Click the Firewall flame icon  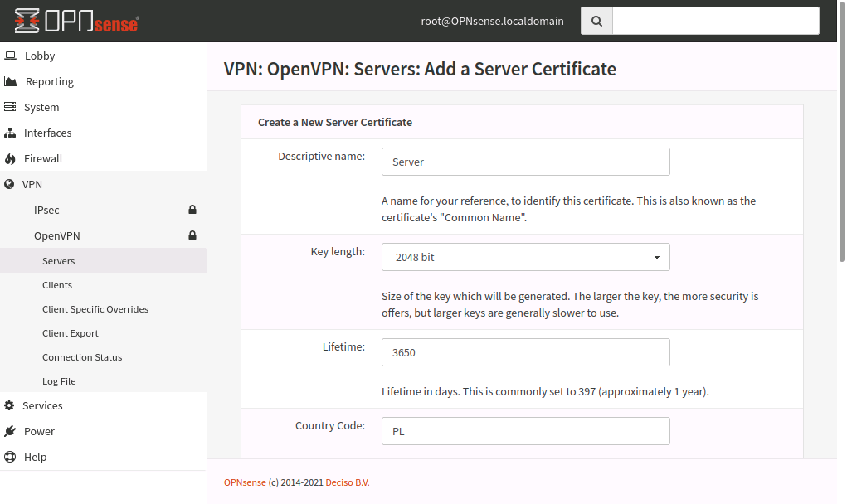click(10, 158)
